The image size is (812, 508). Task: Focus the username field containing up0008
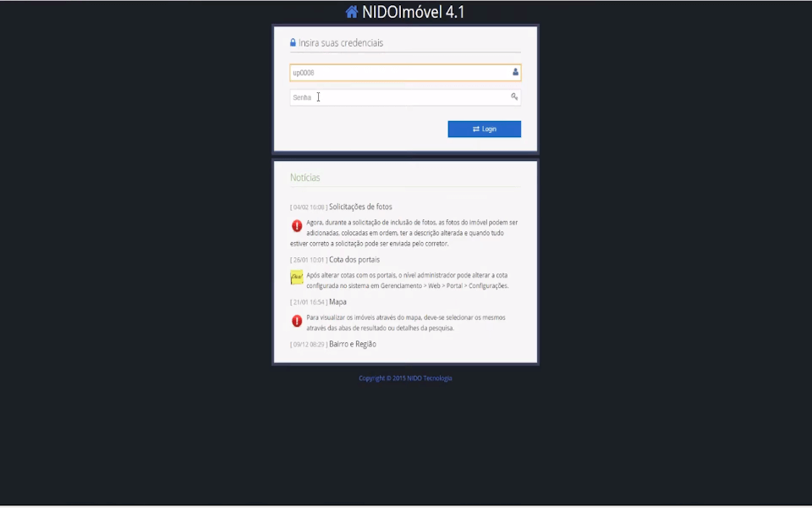(405, 73)
